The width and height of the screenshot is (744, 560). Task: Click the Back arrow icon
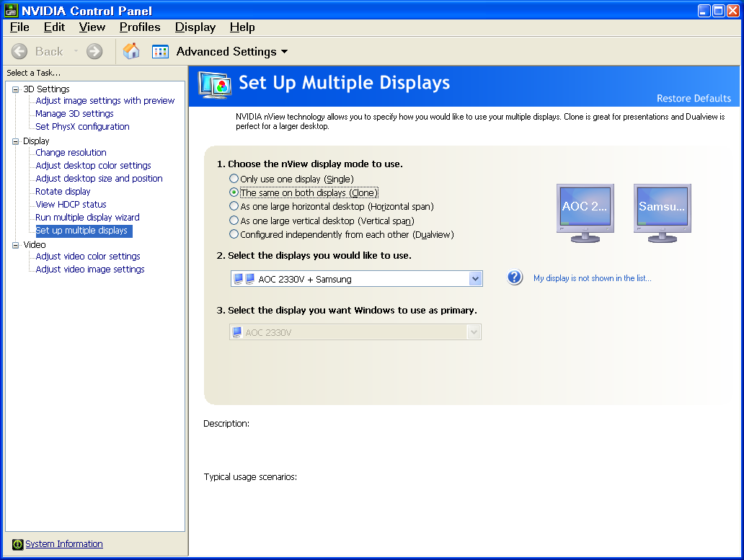(x=19, y=51)
